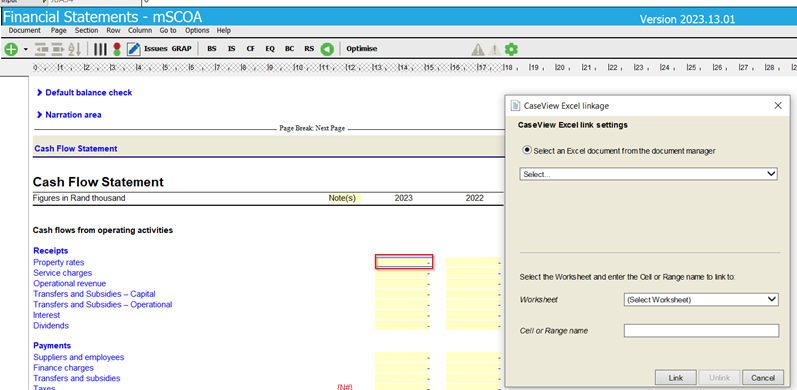797x390 pixels.
Task: Click the sort A-Z toolbar icon
Action: click(x=75, y=49)
